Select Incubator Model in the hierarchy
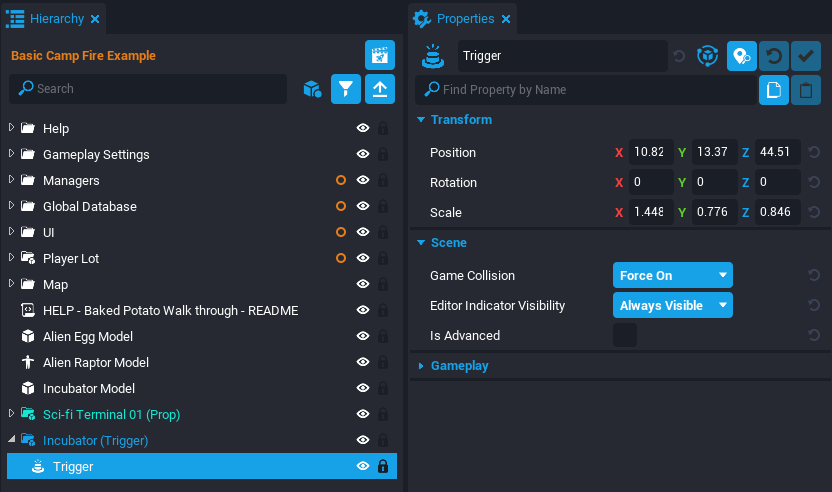 (88, 389)
